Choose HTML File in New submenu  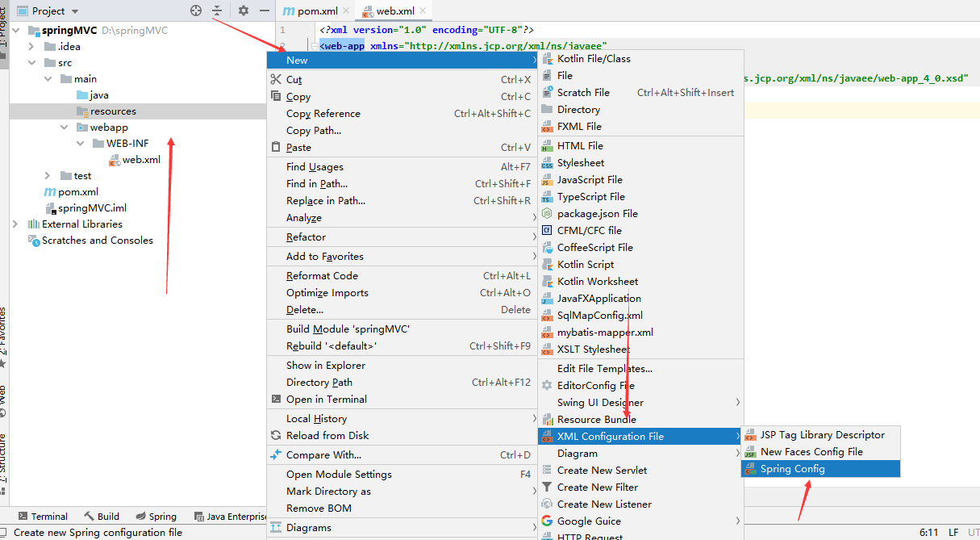640,146
